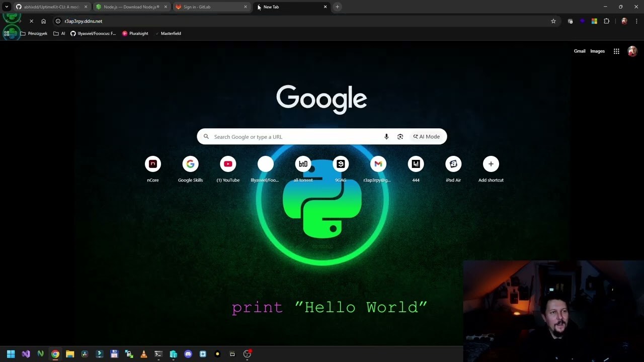Click the Gmail link
The width and height of the screenshot is (644, 362).
pyautogui.click(x=580, y=51)
